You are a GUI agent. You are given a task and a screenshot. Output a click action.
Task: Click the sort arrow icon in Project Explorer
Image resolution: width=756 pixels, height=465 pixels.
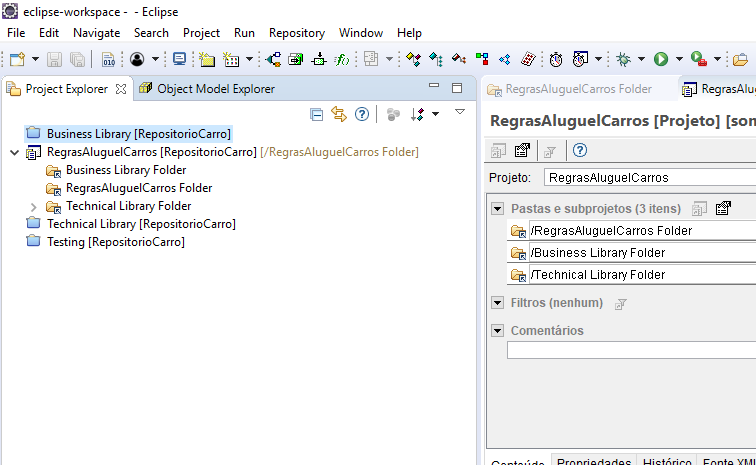click(x=417, y=114)
